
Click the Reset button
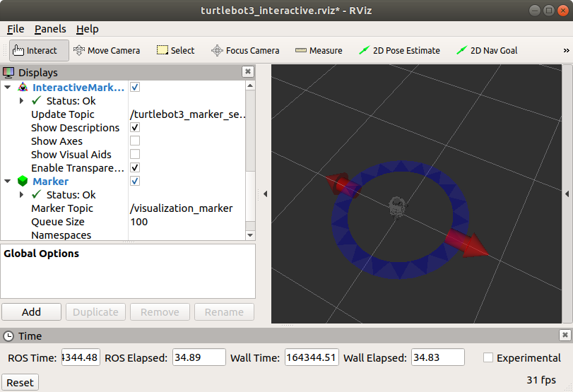[x=20, y=383]
